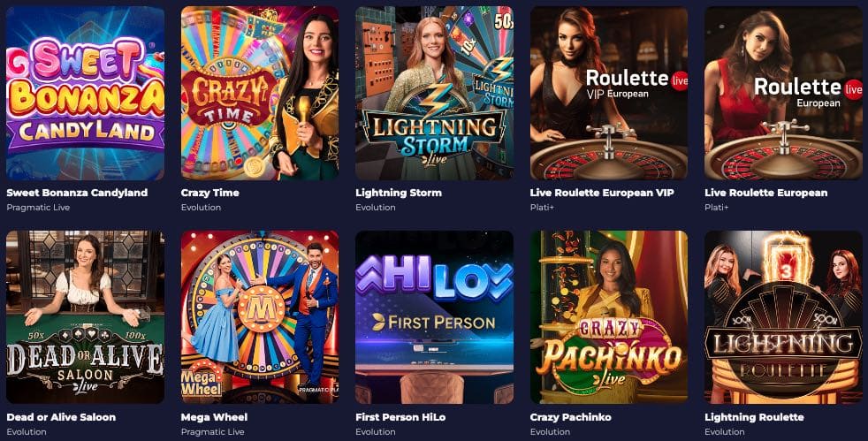The height and width of the screenshot is (441, 868).
Task: Open the Crazy Pachinko live thumbnail
Action: coord(609,317)
